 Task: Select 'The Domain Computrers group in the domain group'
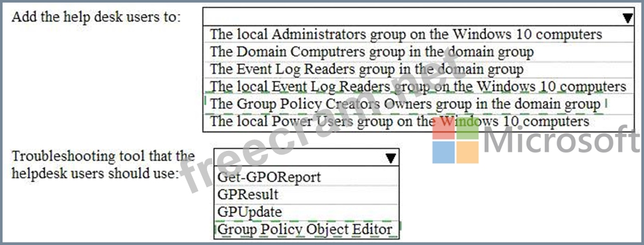pyautogui.click(x=419, y=52)
